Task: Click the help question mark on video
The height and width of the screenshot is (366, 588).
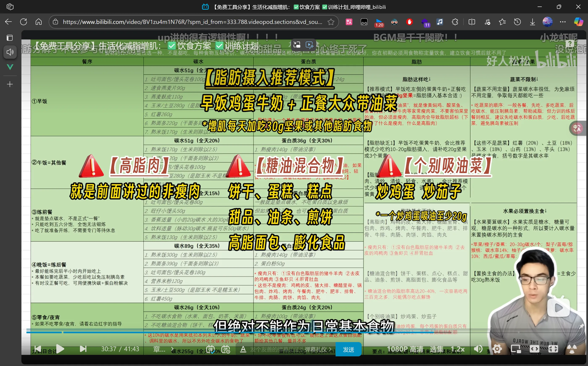Action: (x=570, y=44)
